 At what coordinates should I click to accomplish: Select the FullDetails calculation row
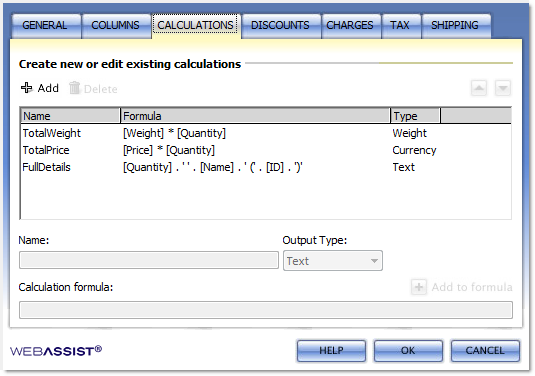[x=266, y=167]
